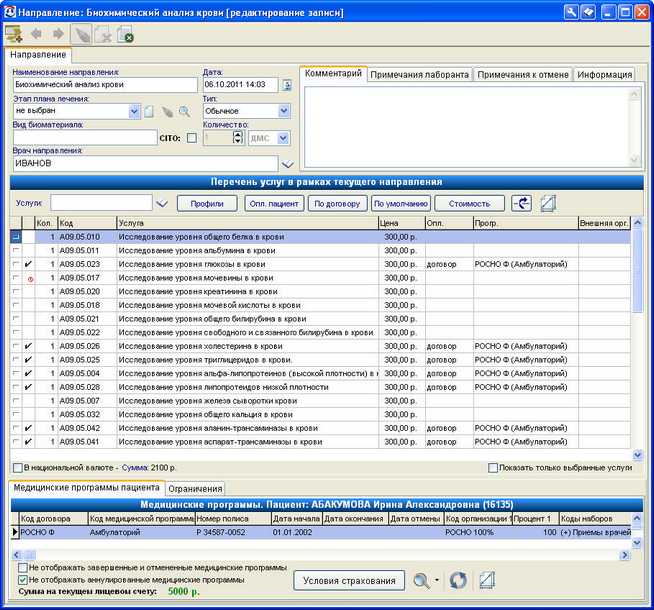Image resolution: width=654 pixels, height=610 pixels.
Task: Switch to the Ограничения tab
Action: (195, 489)
